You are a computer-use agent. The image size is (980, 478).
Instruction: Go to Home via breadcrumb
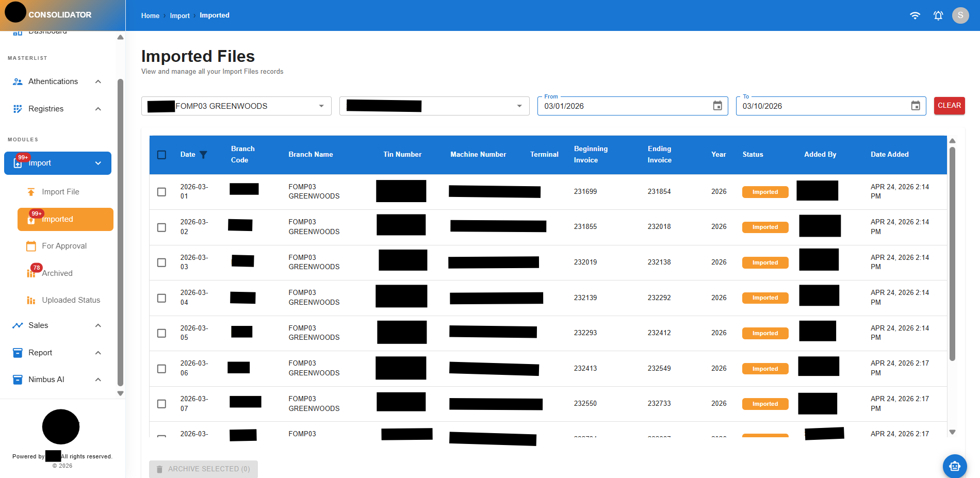(x=150, y=15)
